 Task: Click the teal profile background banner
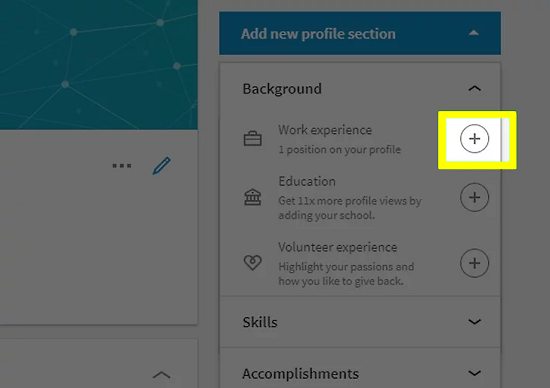pyautogui.click(x=99, y=65)
